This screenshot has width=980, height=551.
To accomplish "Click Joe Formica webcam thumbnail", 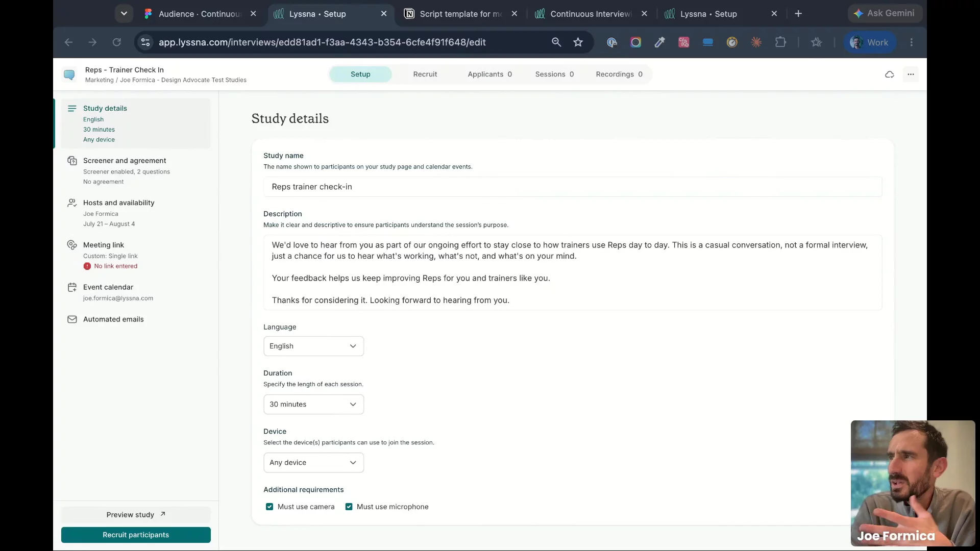I will [x=913, y=483].
